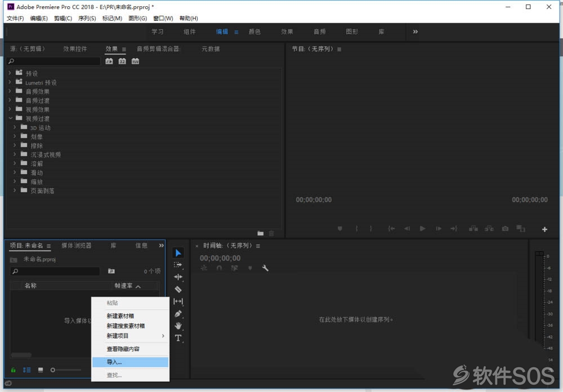Viewport: 563px width, 392px height.
Task: Step back one frame in Program monitor
Action: point(407,229)
